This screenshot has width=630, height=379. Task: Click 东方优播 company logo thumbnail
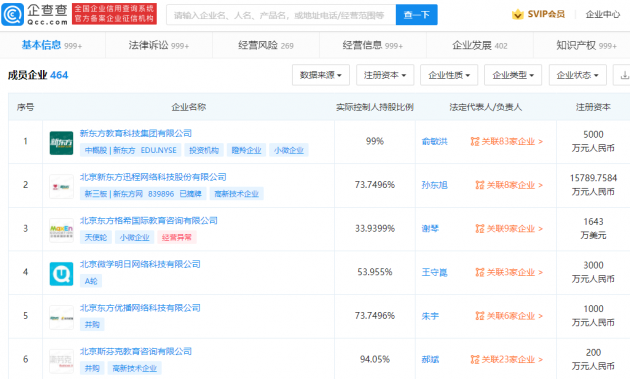61,318
